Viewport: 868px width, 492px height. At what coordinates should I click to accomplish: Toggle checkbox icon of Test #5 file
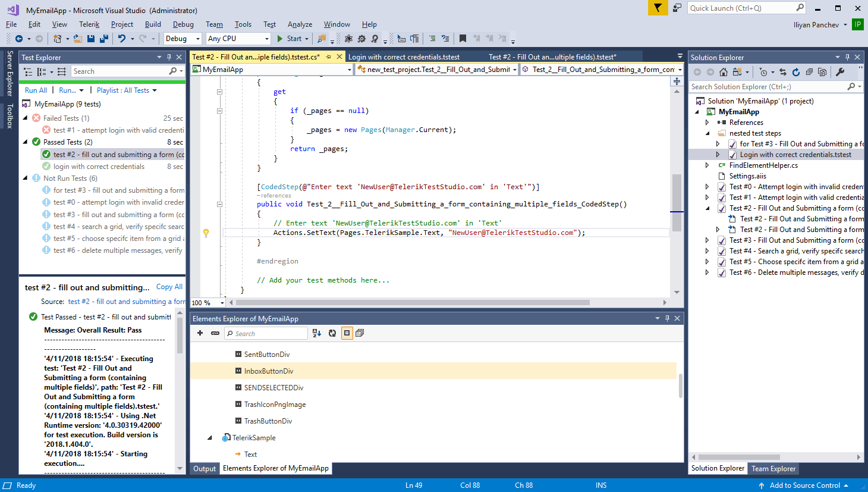(x=721, y=262)
